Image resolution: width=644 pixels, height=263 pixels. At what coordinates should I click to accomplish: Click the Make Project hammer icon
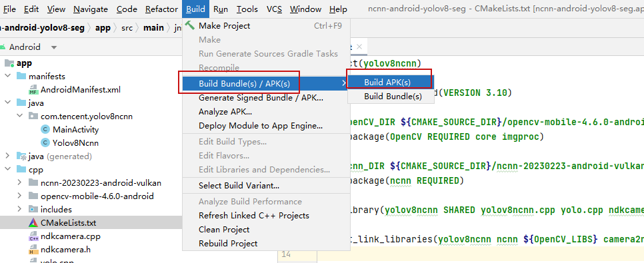tap(190, 25)
